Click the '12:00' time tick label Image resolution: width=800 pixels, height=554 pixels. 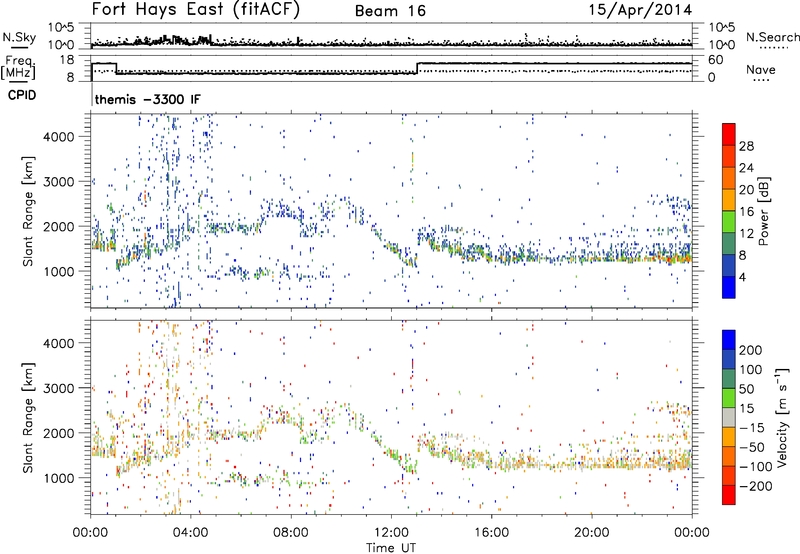pyautogui.click(x=391, y=533)
